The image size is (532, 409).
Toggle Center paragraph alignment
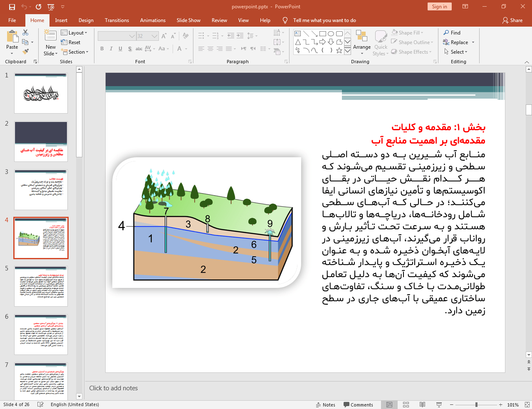210,49
